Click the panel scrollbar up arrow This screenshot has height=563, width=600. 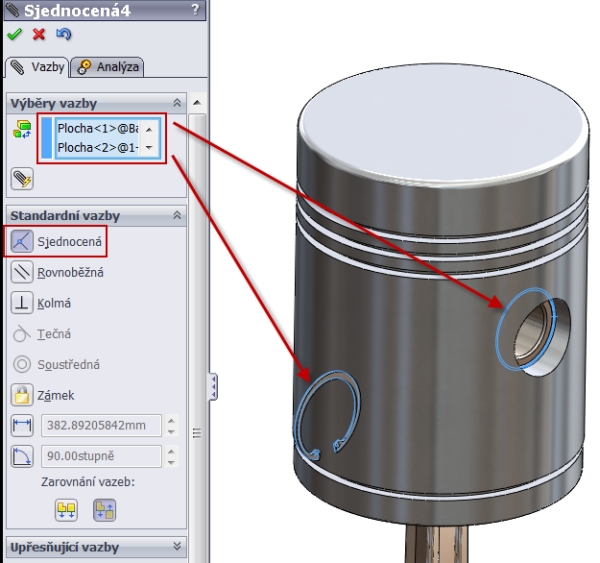pyautogui.click(x=197, y=102)
